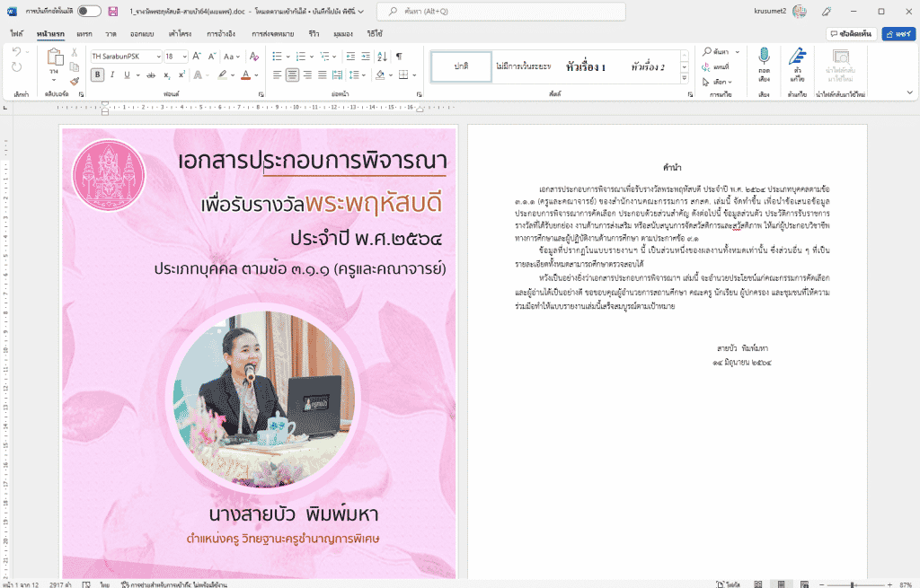Switch to the ออกแบบ (Design) tab
Image resolution: width=920 pixels, height=588 pixels.
pos(142,34)
